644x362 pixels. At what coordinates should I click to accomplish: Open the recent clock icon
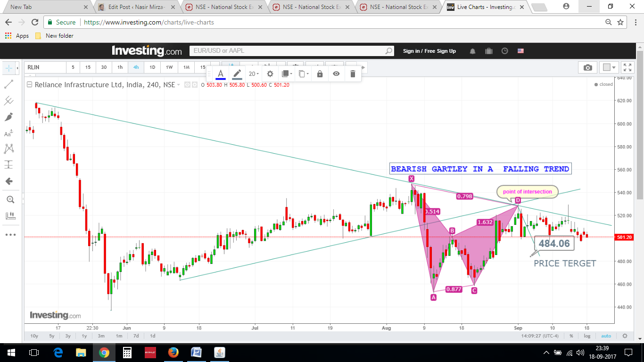point(504,51)
